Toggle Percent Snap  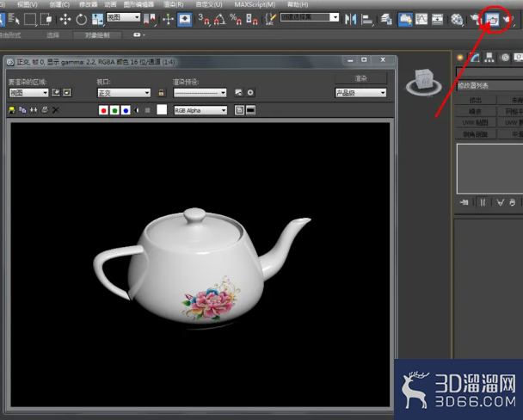[x=236, y=19]
